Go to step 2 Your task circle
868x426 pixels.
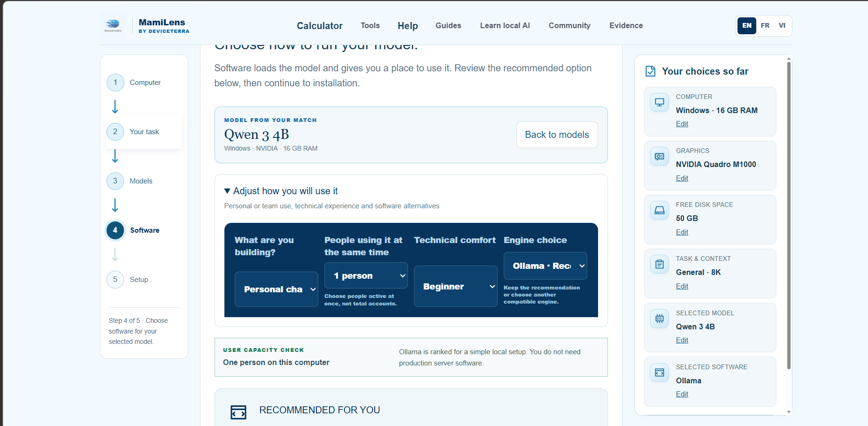click(x=115, y=132)
